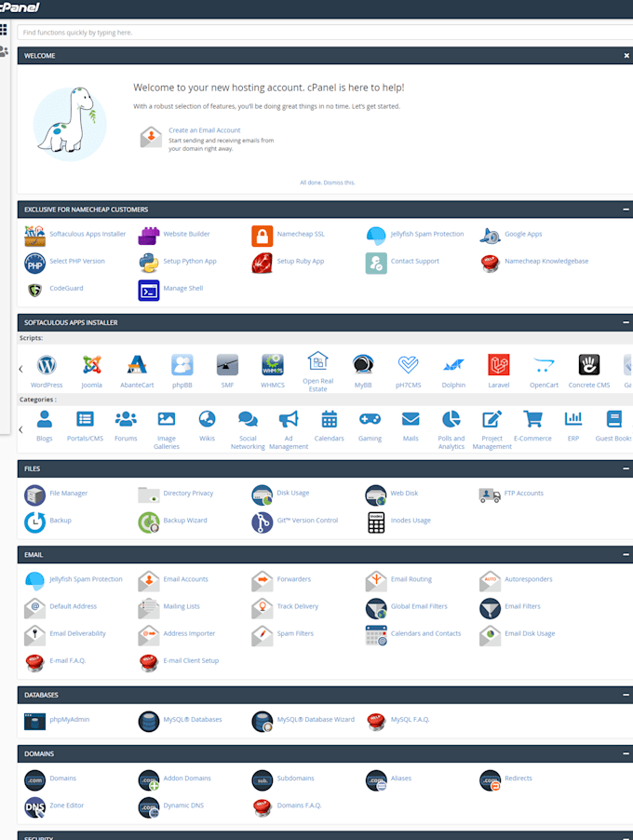Select the OpenCart script icon
This screenshot has width=633, height=840.
[x=545, y=365]
